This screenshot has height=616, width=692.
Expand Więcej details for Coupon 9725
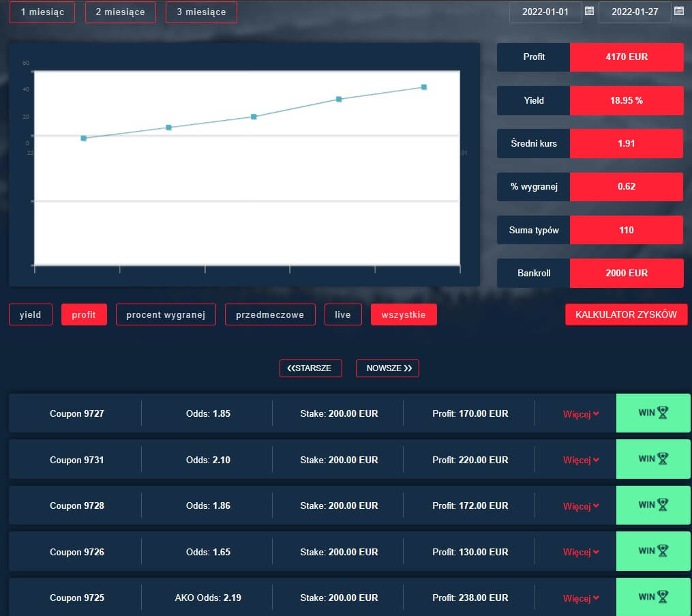click(x=581, y=598)
